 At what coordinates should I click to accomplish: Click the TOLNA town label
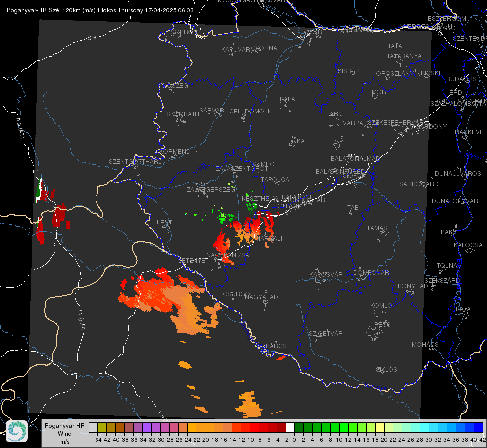point(447,266)
